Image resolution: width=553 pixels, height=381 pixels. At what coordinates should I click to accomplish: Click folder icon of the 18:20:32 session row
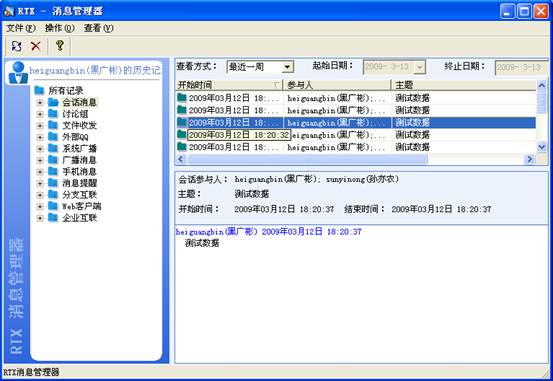(x=182, y=134)
